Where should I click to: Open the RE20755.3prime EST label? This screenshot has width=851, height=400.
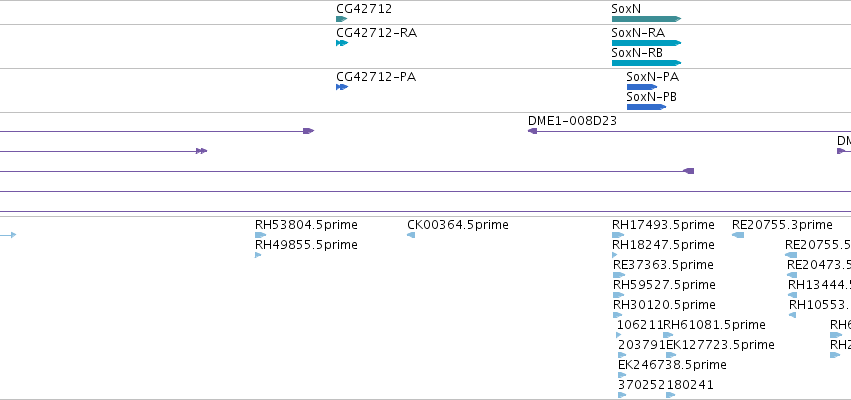(x=782, y=225)
